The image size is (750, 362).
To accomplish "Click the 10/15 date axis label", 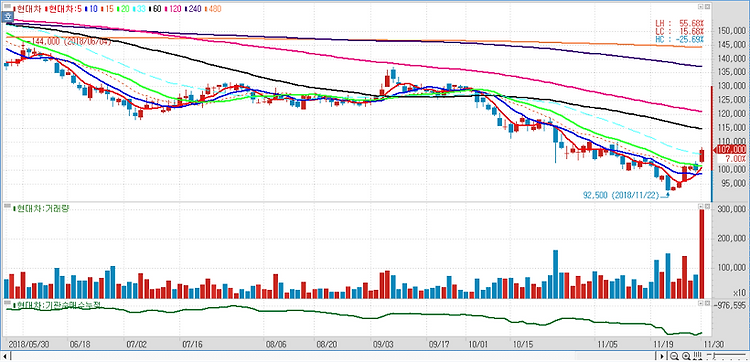I will (x=523, y=343).
